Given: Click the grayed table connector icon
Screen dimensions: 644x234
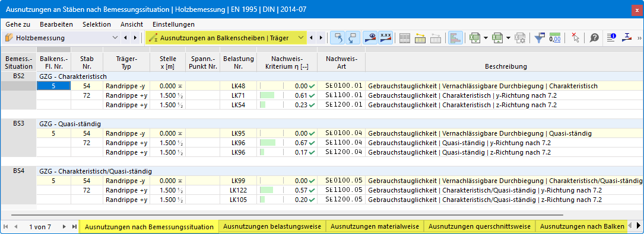Looking at the screenshot, I should pos(435,38).
